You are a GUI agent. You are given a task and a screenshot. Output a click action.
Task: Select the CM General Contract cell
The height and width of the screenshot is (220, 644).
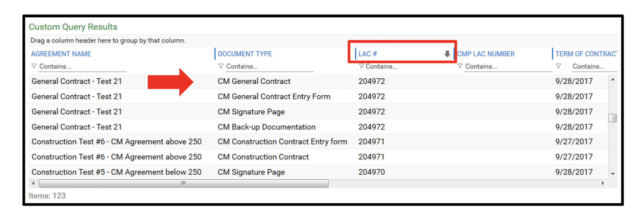pyautogui.click(x=254, y=81)
